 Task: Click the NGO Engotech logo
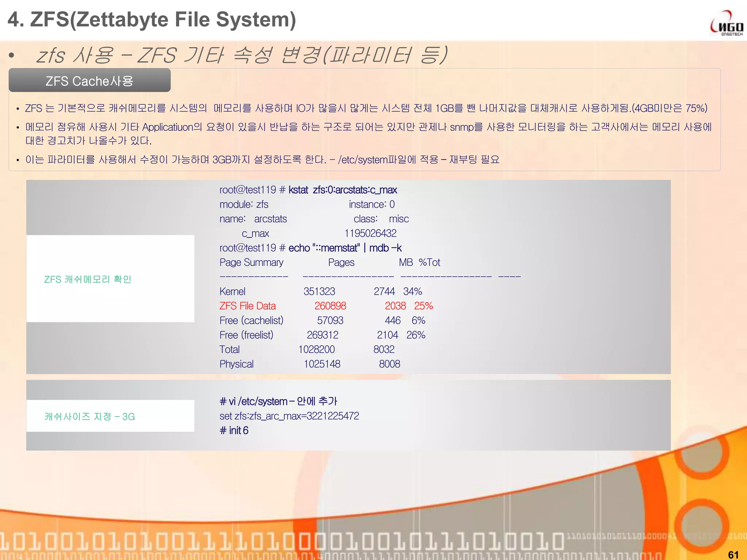[726, 23]
